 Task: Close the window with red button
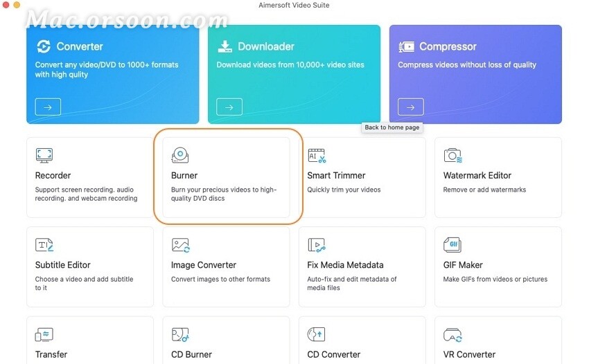(x=6, y=5)
